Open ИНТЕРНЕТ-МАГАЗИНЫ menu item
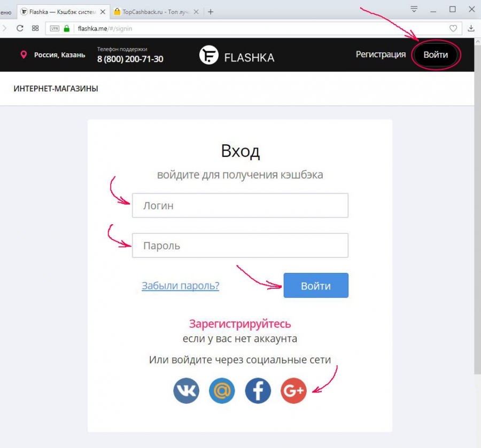Viewport: 481px width, 448px height. pyautogui.click(x=56, y=89)
